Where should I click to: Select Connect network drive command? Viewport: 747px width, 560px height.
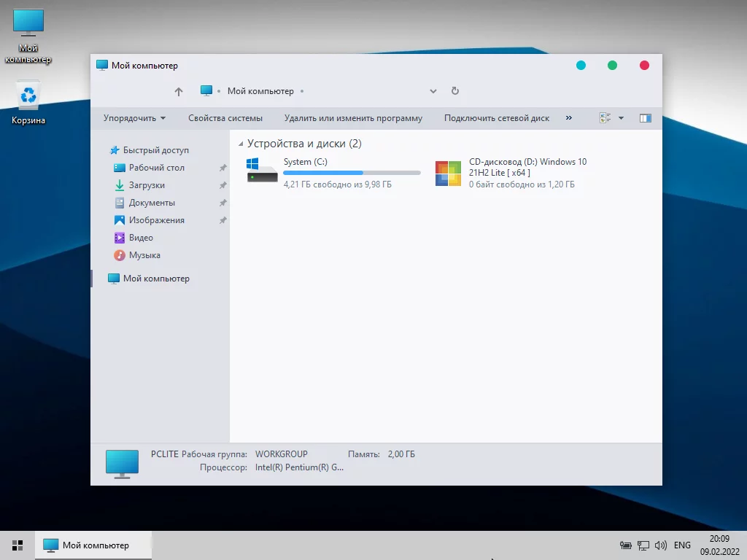496,118
